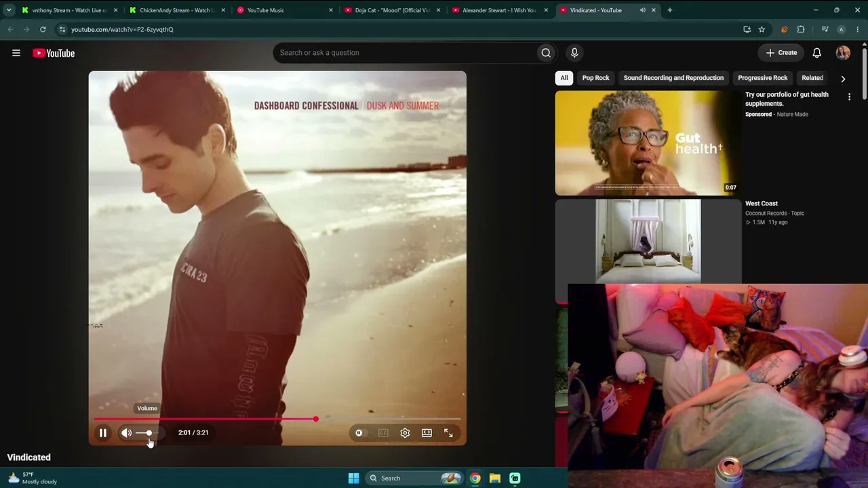Click the install app icon in address bar
This screenshot has height=488, width=868.
[747, 29]
